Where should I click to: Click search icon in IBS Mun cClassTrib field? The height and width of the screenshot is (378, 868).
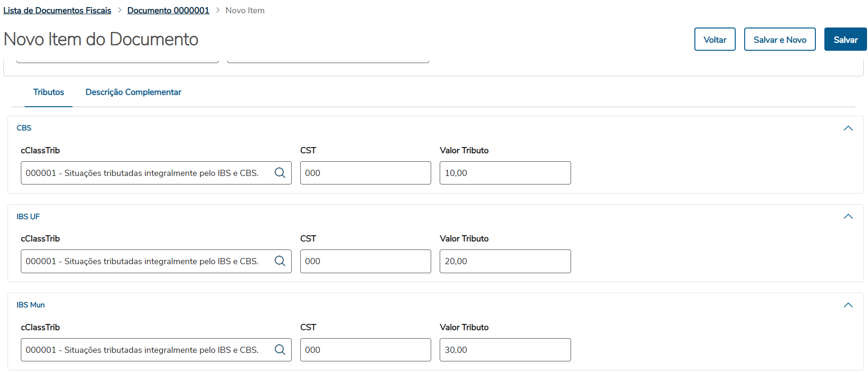click(280, 350)
